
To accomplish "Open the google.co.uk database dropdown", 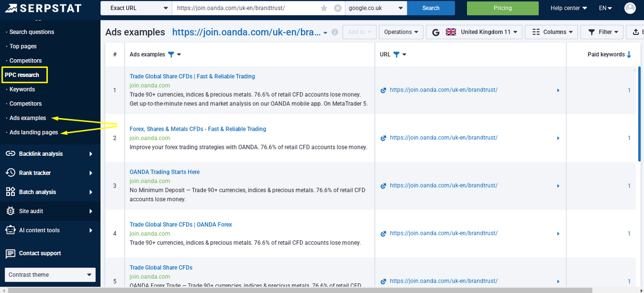I will [376, 8].
